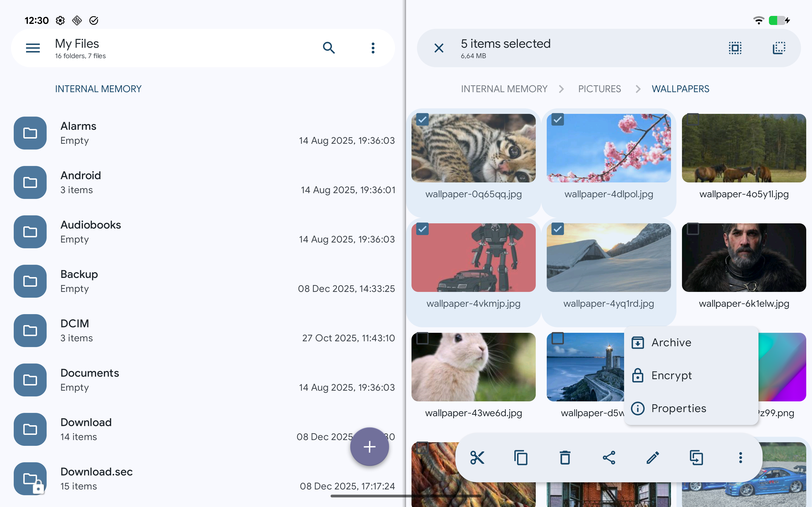Tap the invert selection icon

pyautogui.click(x=779, y=48)
